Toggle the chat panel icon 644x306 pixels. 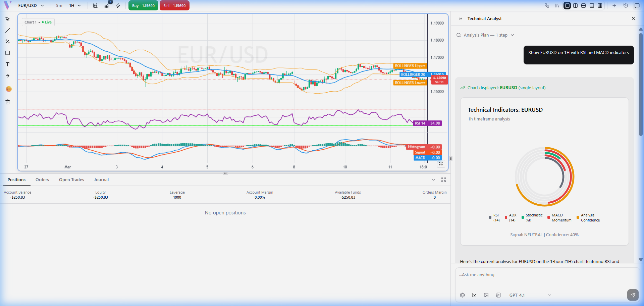(x=637, y=6)
